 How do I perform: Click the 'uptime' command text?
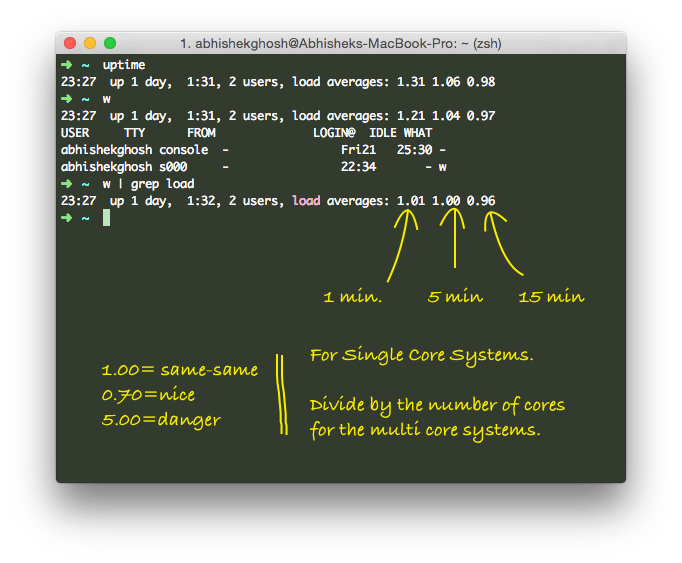124,65
